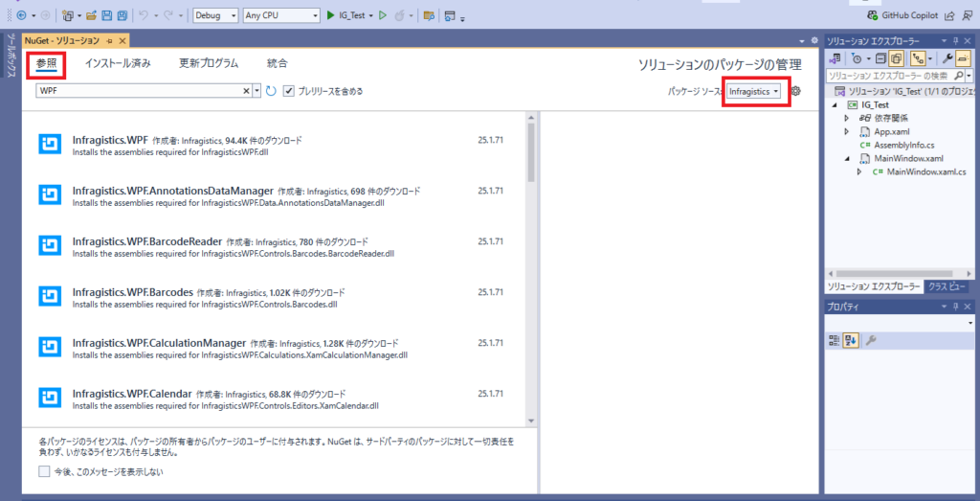Click Property Pages wrench in Properties panel
The height and width of the screenshot is (501, 980).
[x=870, y=340]
